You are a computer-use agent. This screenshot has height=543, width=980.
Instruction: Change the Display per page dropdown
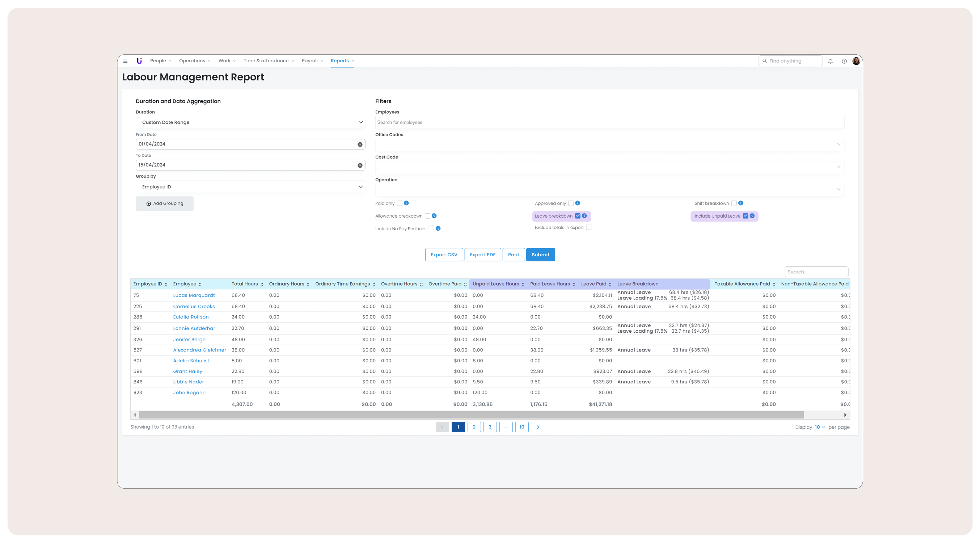coord(819,427)
